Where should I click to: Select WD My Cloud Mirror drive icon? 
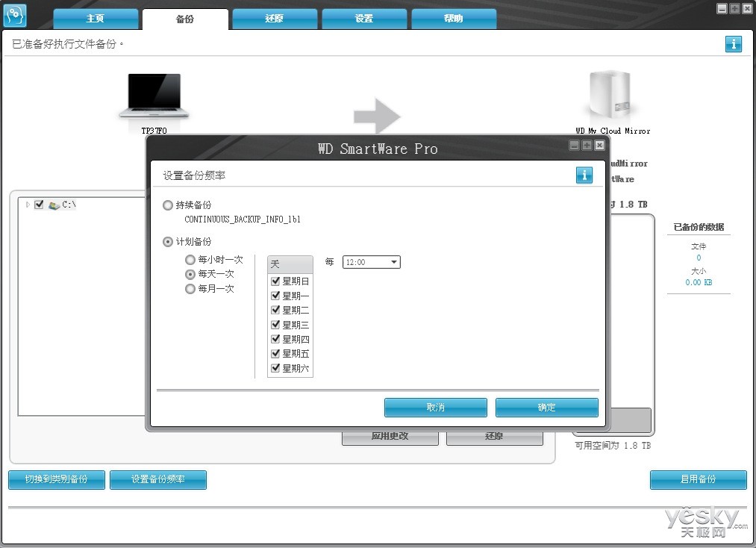pos(610,95)
